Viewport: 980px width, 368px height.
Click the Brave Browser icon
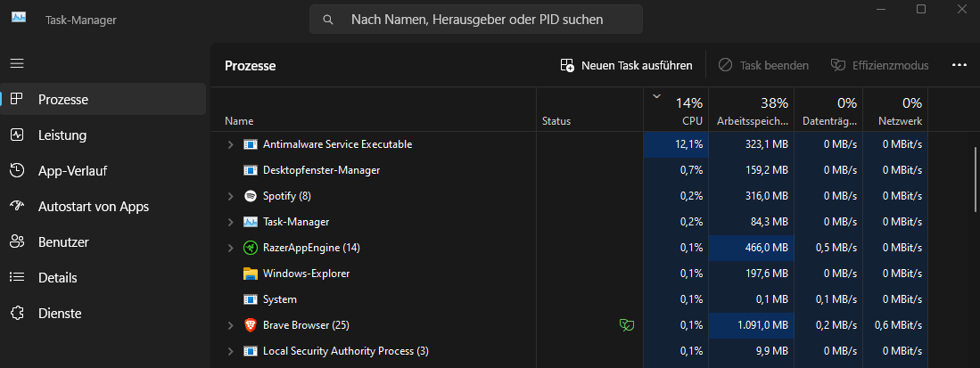click(x=251, y=325)
